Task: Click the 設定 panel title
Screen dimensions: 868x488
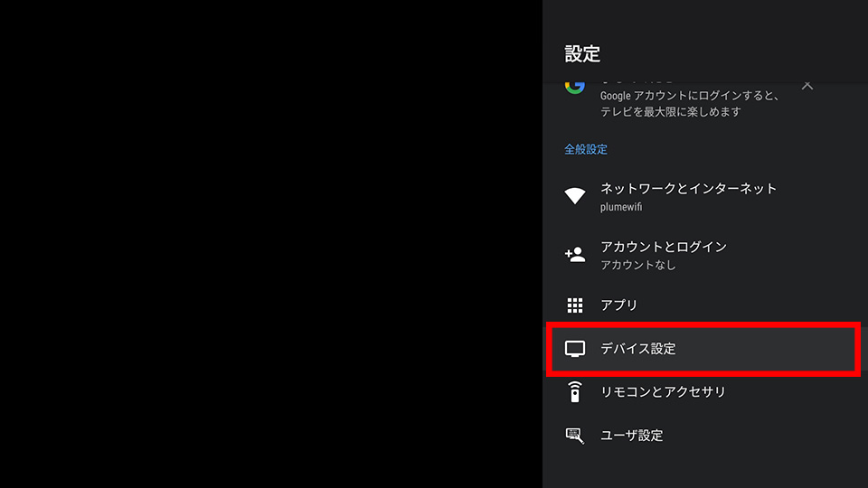Action: (582, 53)
